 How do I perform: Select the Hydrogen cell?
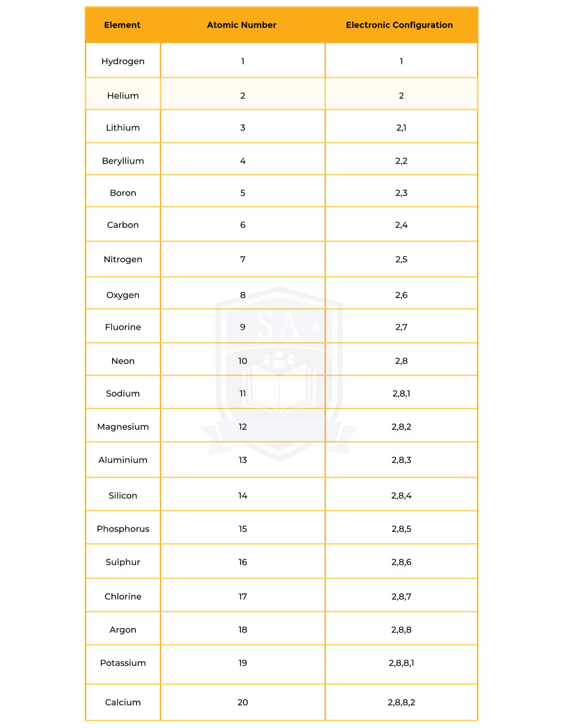pos(123,61)
